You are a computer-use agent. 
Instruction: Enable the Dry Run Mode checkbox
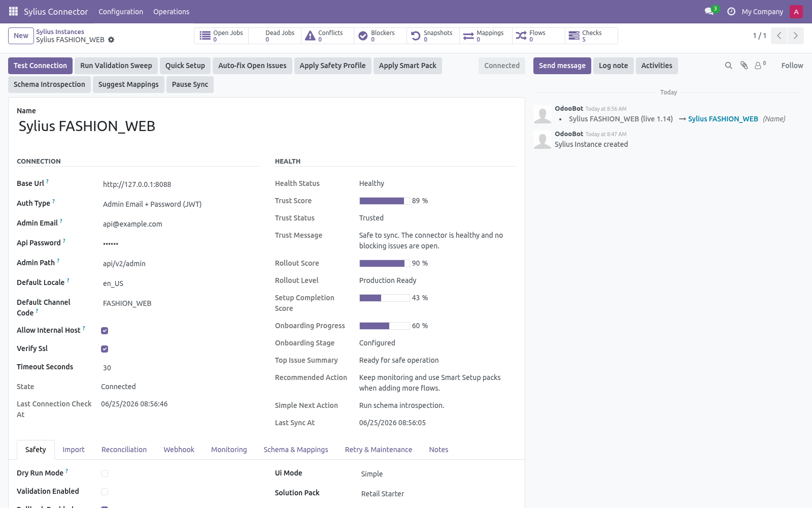(105, 473)
